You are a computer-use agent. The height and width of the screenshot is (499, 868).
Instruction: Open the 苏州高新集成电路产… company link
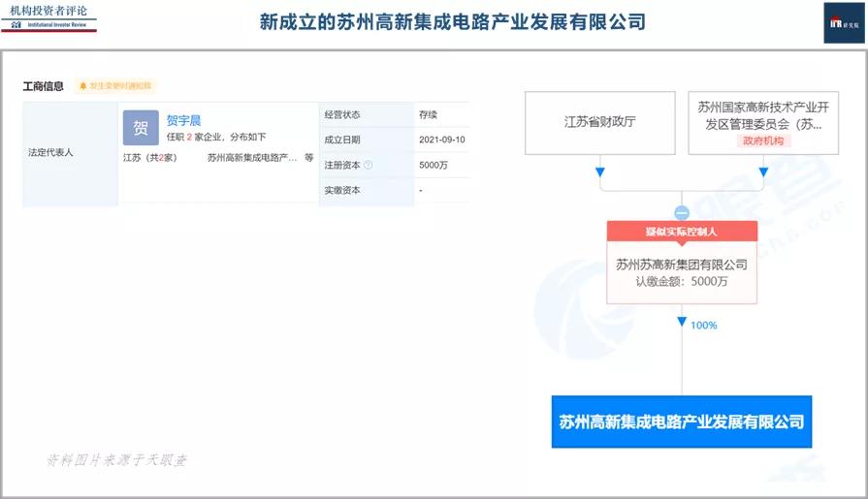coord(252,158)
